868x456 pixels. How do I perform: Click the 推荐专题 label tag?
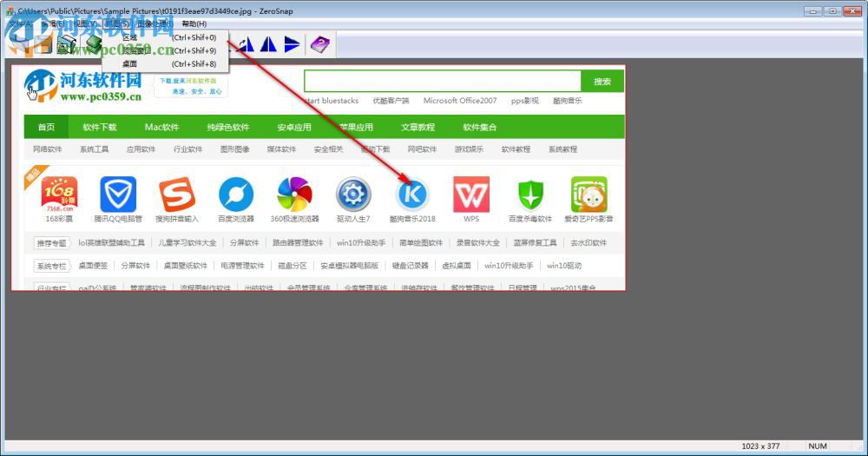tap(51, 242)
